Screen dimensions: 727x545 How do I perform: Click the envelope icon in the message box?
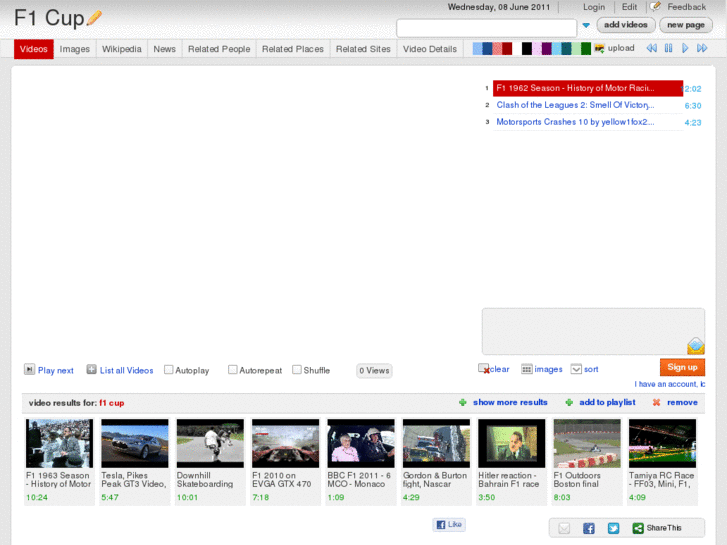695,346
